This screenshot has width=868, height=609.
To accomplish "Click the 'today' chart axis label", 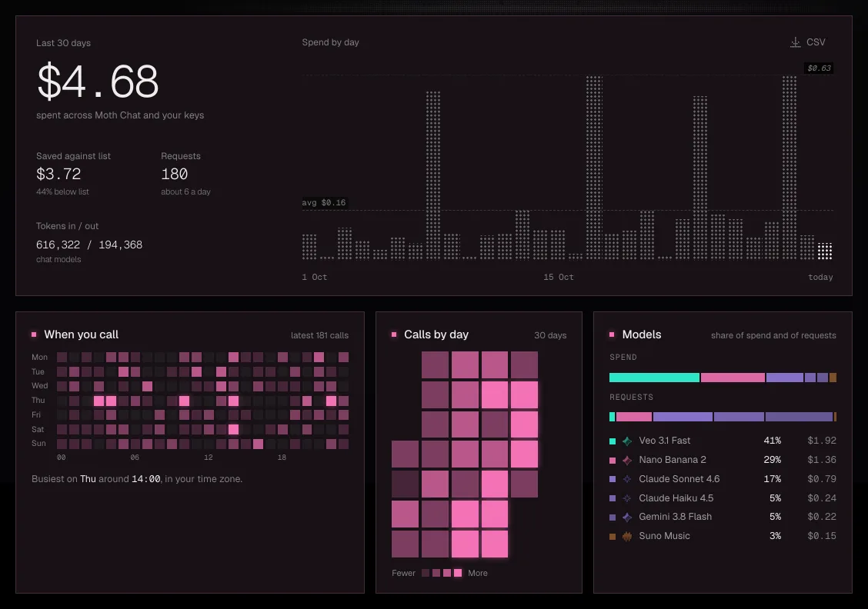I will (x=820, y=277).
